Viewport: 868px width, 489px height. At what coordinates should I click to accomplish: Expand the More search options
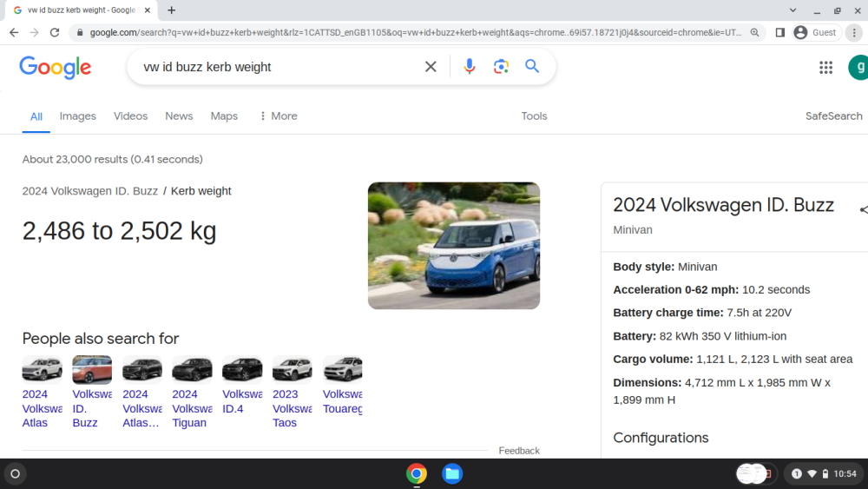pyautogui.click(x=279, y=116)
